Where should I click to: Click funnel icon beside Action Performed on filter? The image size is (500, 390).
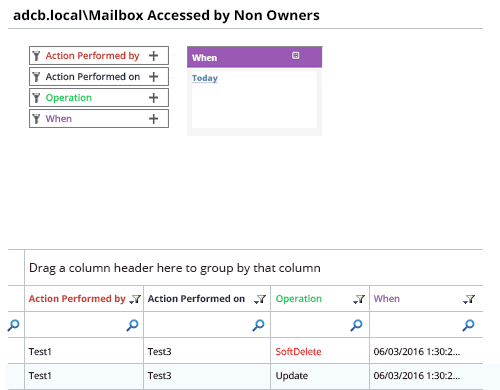[x=36, y=77]
